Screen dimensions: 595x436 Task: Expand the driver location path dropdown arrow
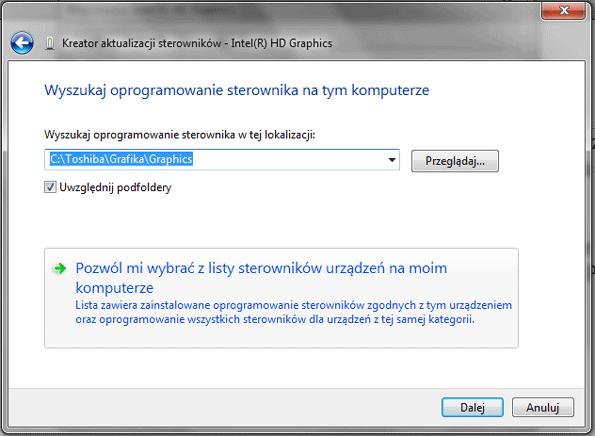[392, 160]
